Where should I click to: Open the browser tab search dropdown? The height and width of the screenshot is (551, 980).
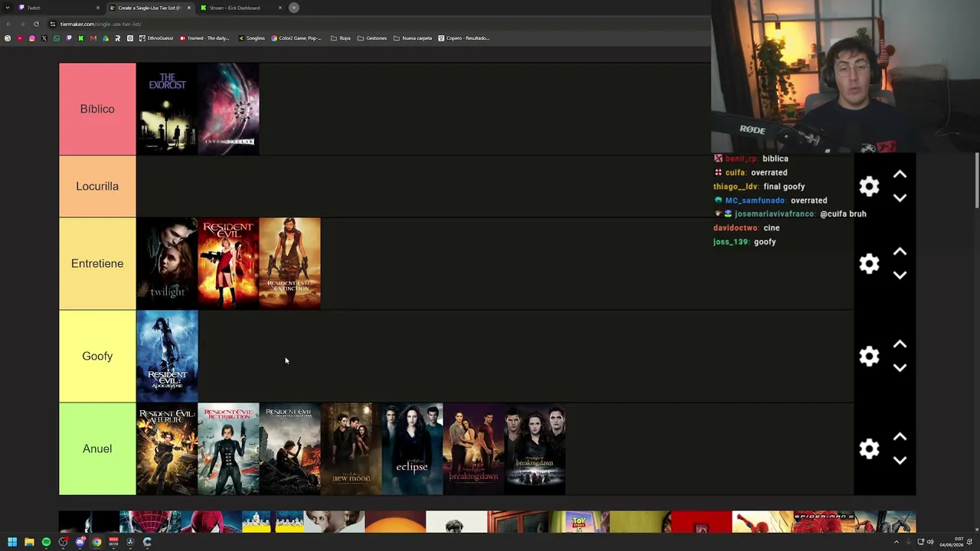tap(7, 8)
